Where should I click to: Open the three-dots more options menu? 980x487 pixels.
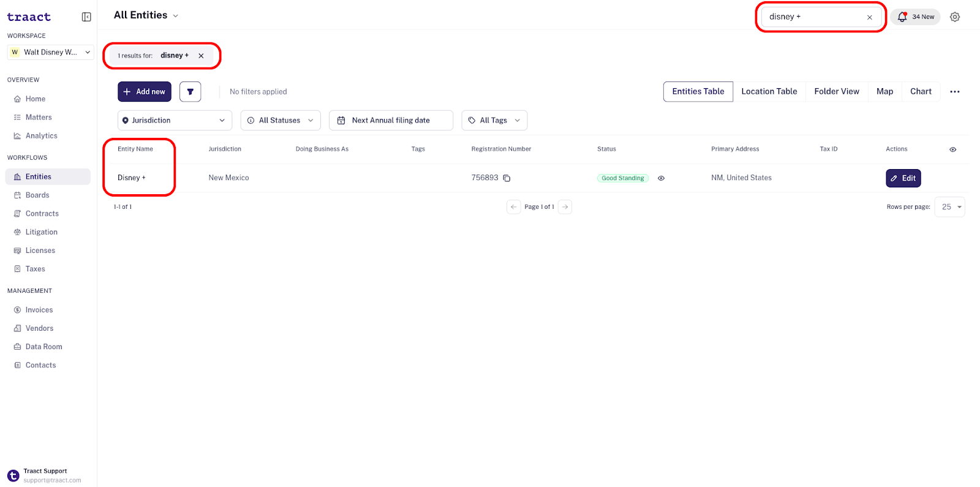point(955,92)
